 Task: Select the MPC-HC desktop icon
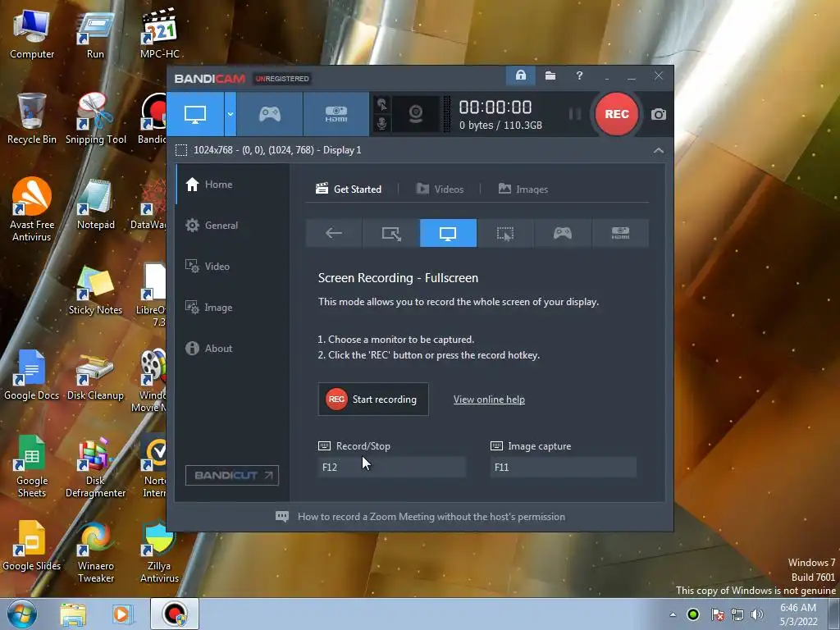[x=160, y=34]
